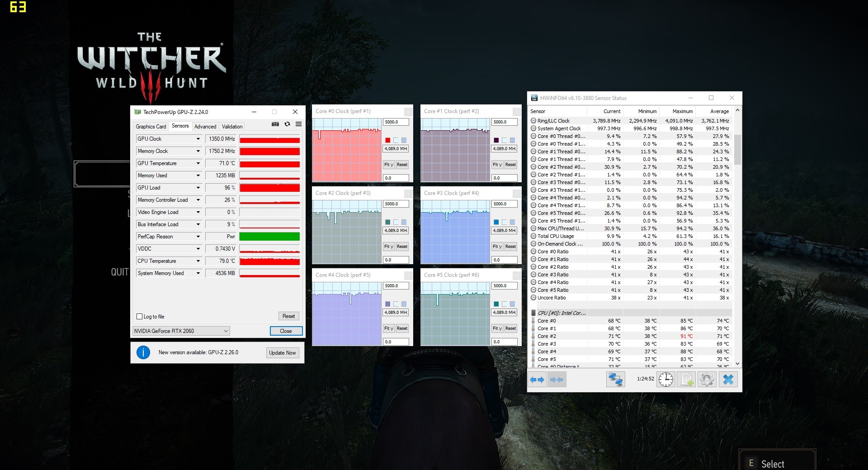Click the clock icon in HWiNFO toolbar

[x=666, y=380]
